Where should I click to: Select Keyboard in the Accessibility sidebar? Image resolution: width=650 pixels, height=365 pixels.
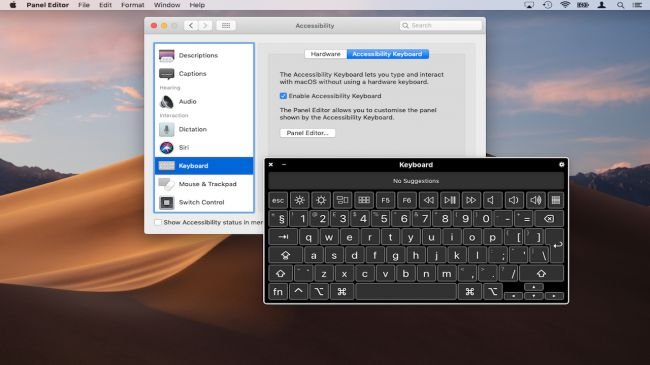pyautogui.click(x=204, y=165)
